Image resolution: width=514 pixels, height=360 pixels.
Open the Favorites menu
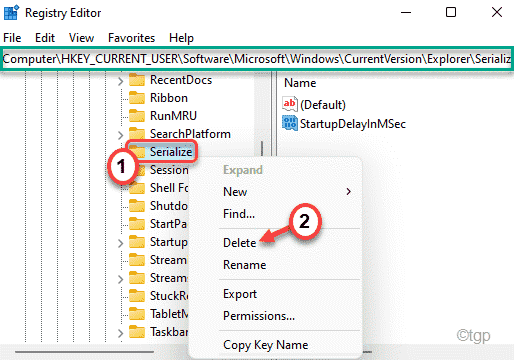(x=131, y=38)
